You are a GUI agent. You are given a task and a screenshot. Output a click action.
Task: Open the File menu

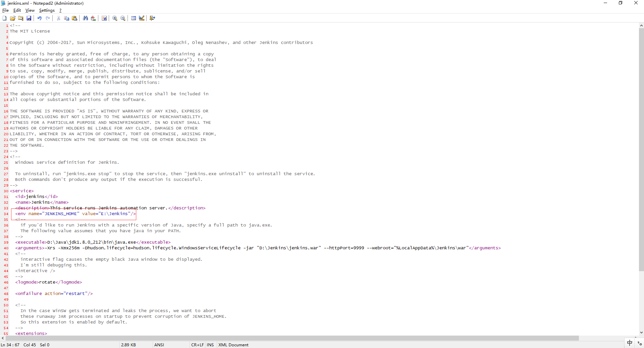[5, 10]
